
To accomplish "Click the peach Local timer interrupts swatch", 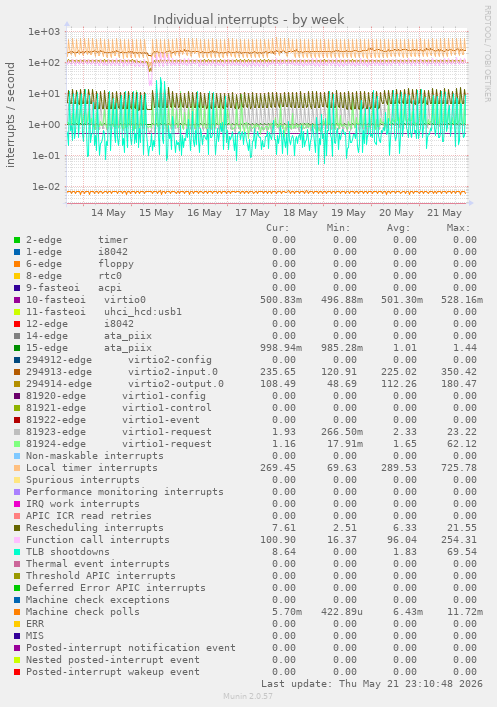I will 17,468.
